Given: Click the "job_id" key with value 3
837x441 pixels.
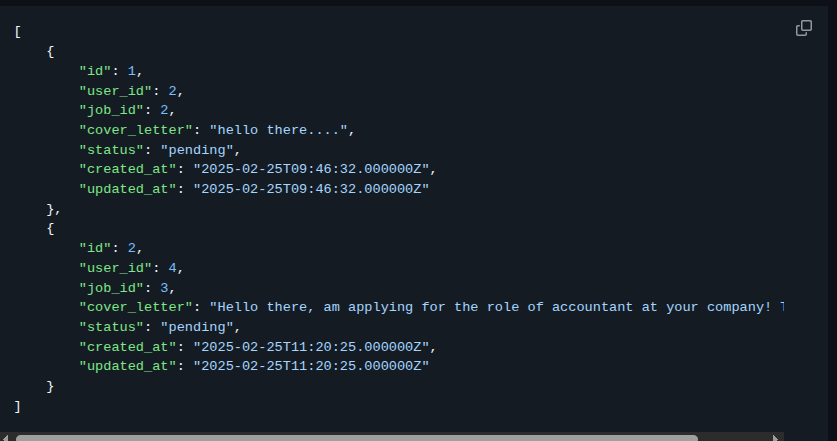Looking at the screenshot, I should [112, 288].
